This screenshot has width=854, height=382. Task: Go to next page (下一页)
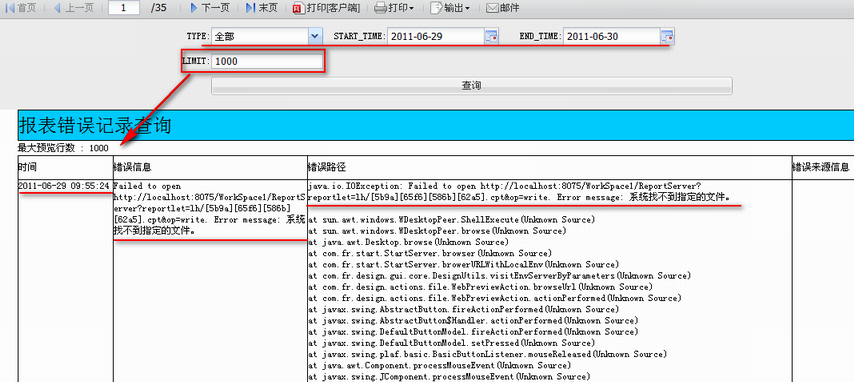(x=210, y=8)
